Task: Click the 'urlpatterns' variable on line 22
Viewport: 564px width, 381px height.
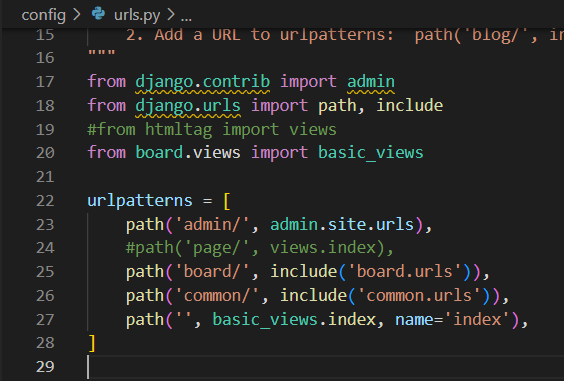Action: [x=140, y=201]
